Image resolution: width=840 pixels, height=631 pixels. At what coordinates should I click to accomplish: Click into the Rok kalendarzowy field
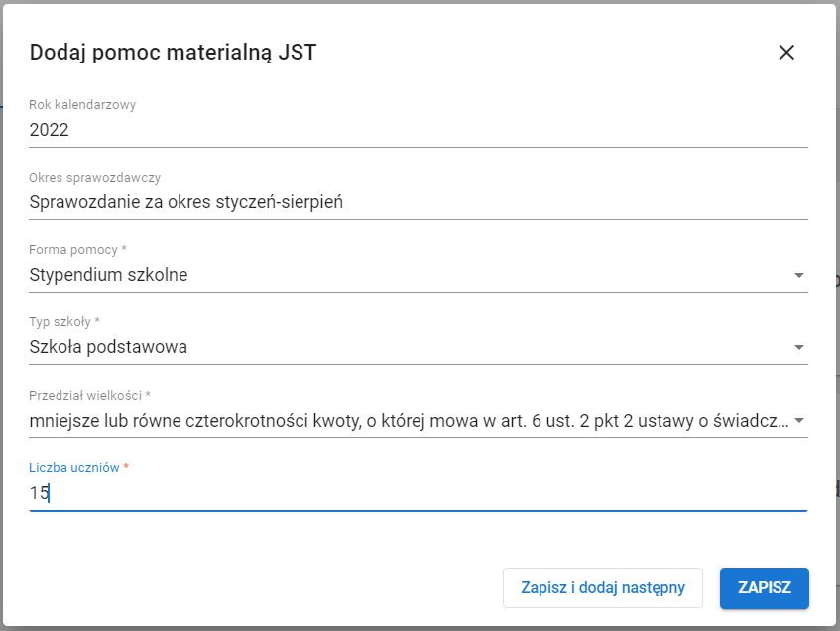click(x=198, y=129)
